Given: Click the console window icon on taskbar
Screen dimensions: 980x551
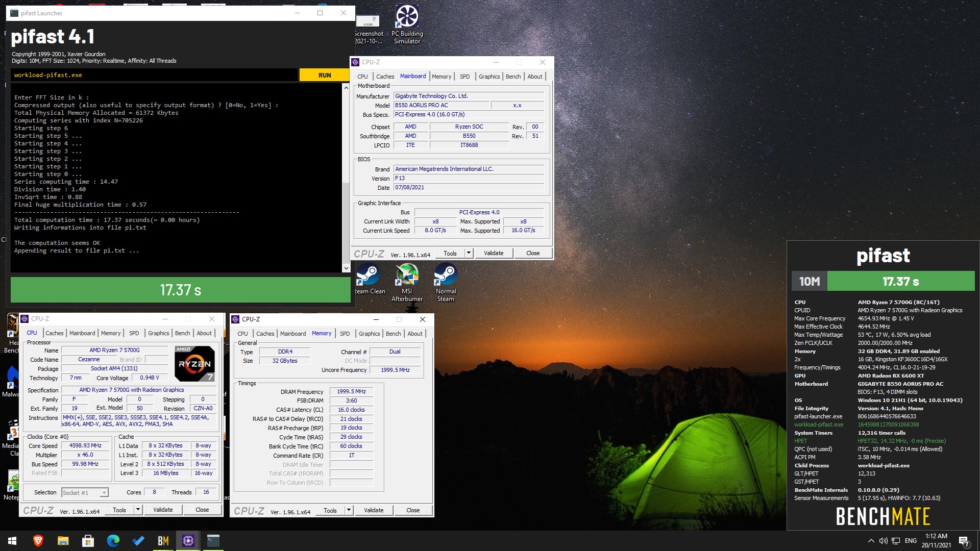Looking at the screenshot, I should (x=213, y=541).
